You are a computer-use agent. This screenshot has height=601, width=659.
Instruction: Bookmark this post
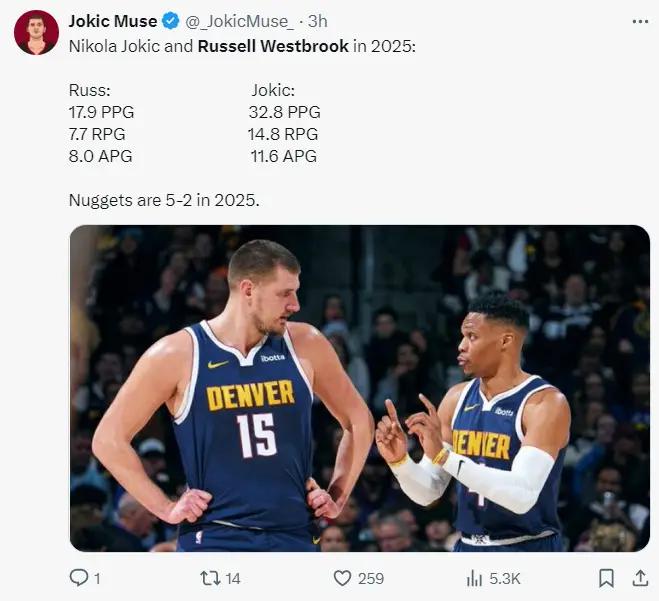coord(606,578)
